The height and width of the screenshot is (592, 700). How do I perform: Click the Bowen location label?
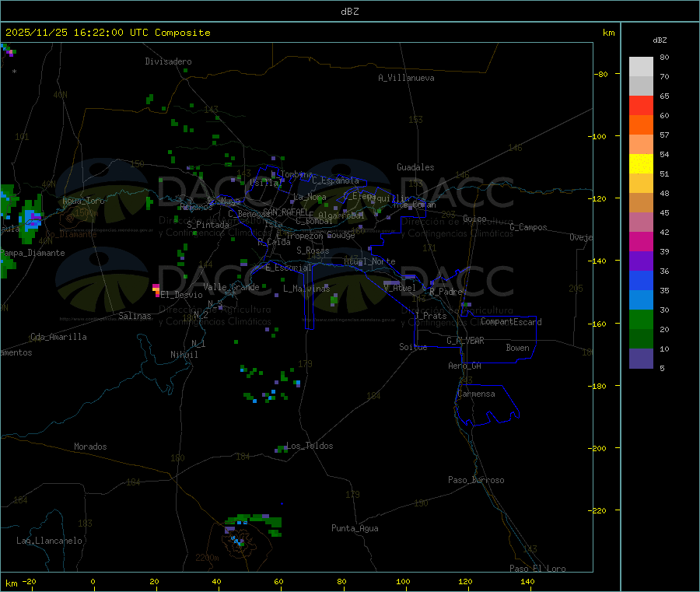click(x=517, y=348)
